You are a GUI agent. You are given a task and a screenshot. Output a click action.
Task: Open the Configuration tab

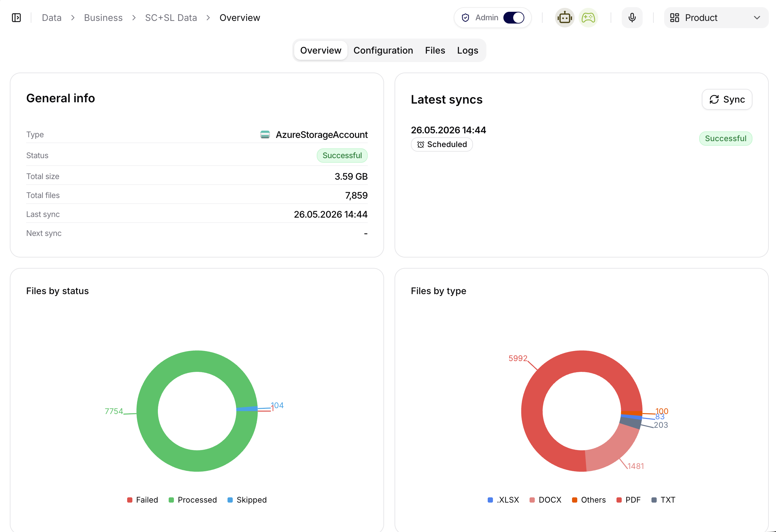pos(383,50)
